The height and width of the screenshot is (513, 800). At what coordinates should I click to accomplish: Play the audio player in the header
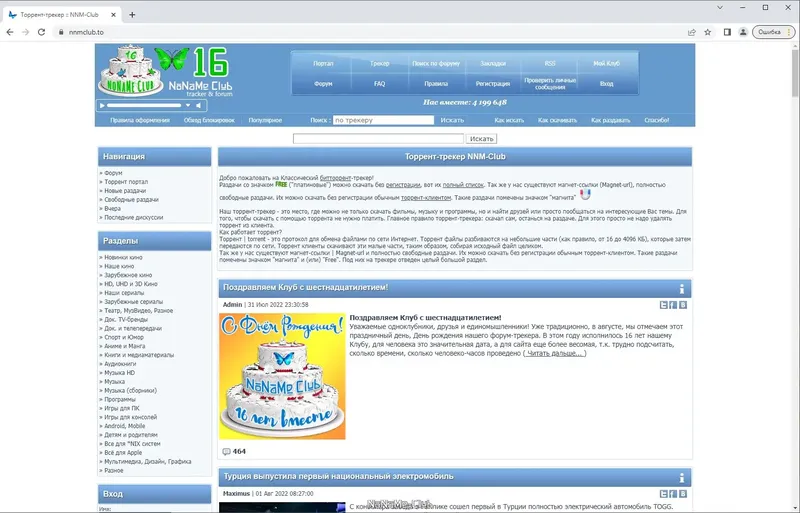coord(102,106)
